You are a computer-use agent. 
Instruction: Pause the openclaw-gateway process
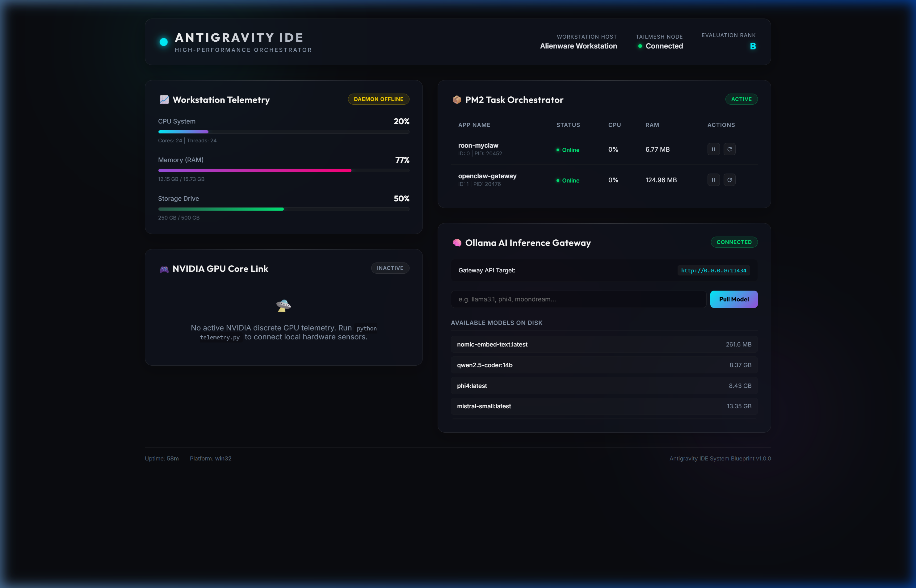[713, 180]
